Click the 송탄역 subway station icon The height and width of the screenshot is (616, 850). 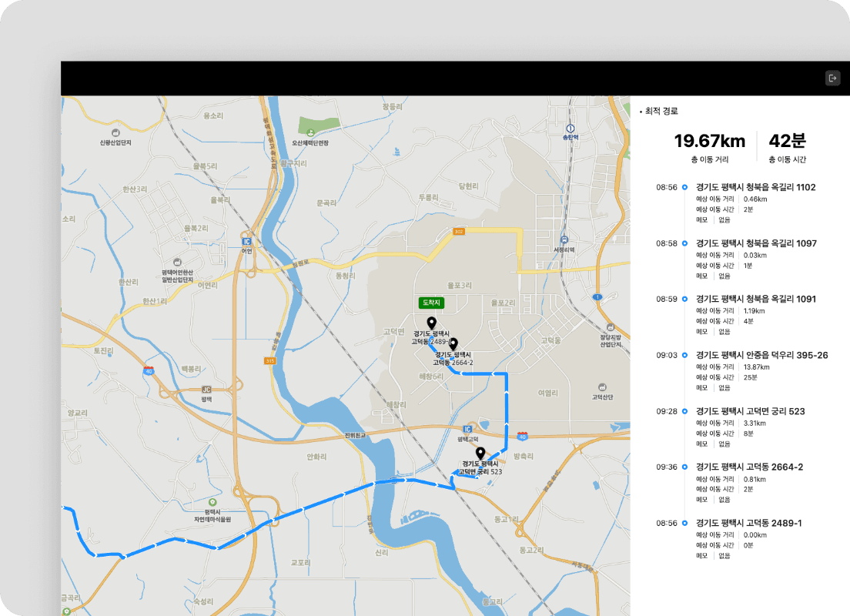pyautogui.click(x=570, y=129)
